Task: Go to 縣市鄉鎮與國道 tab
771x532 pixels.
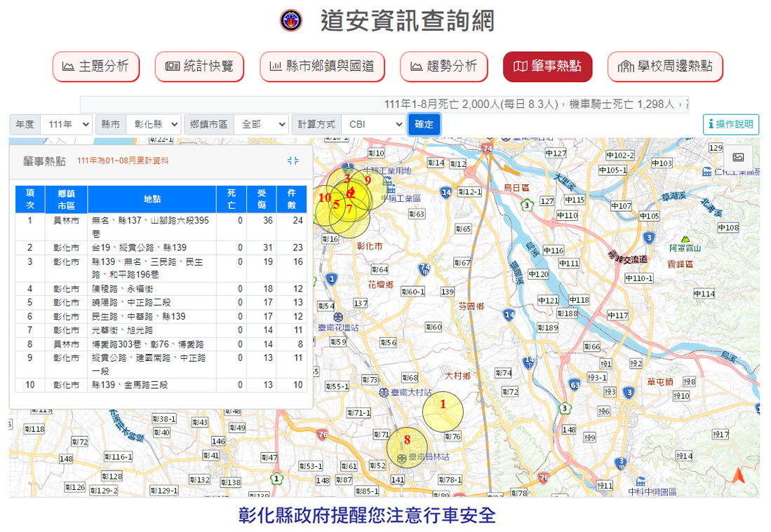Action: coord(322,67)
